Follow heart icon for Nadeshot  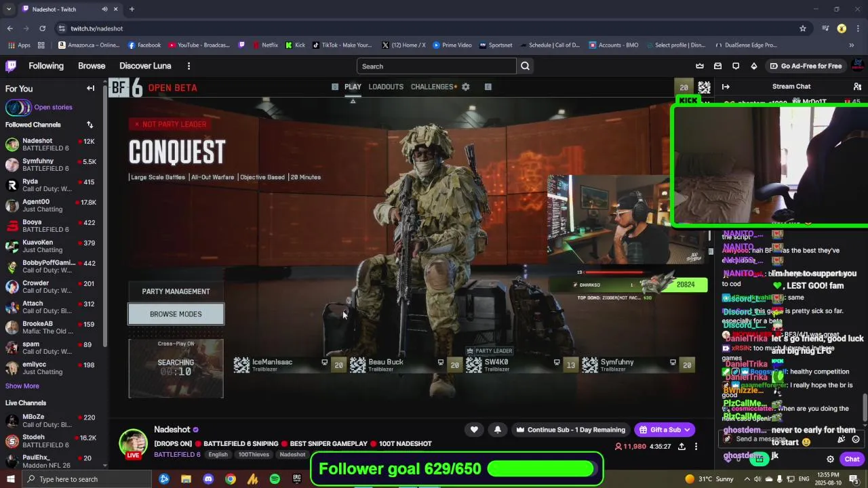[474, 430]
